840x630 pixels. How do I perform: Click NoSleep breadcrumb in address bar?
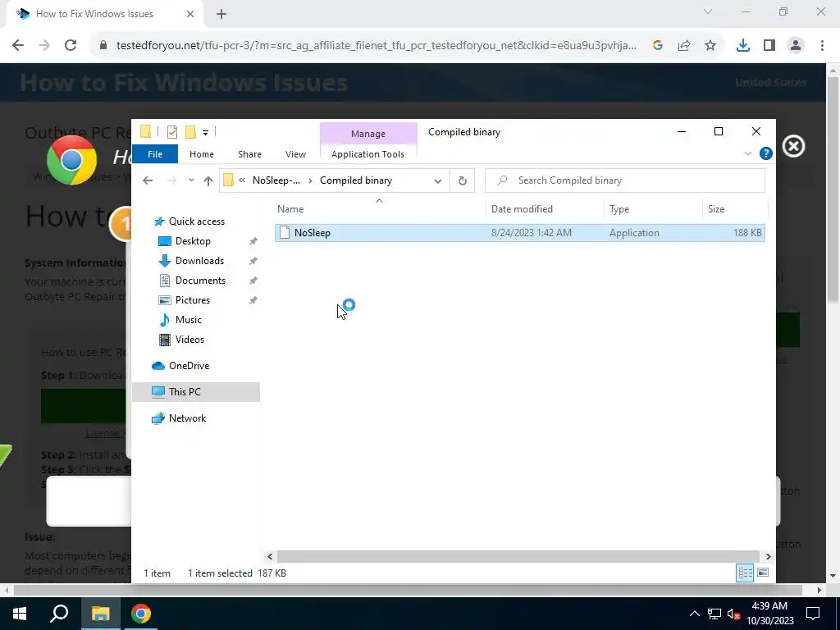click(276, 180)
